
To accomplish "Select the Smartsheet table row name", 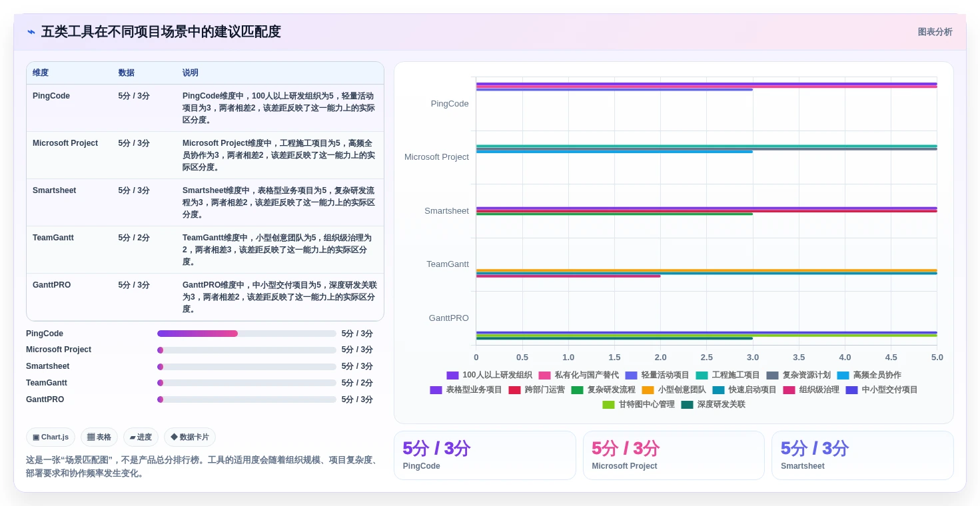I will point(55,190).
